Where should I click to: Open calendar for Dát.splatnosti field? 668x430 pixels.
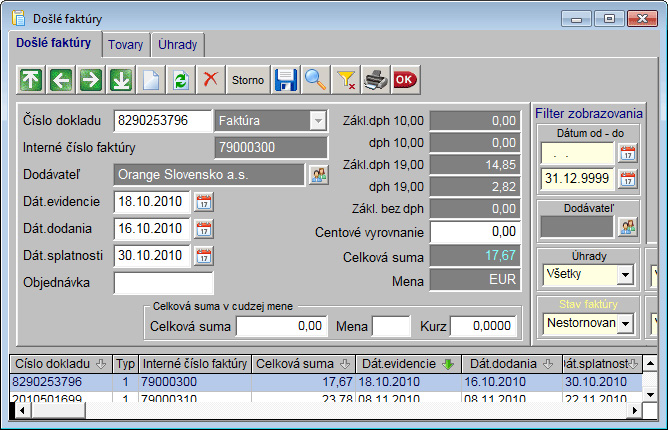pyautogui.click(x=204, y=255)
